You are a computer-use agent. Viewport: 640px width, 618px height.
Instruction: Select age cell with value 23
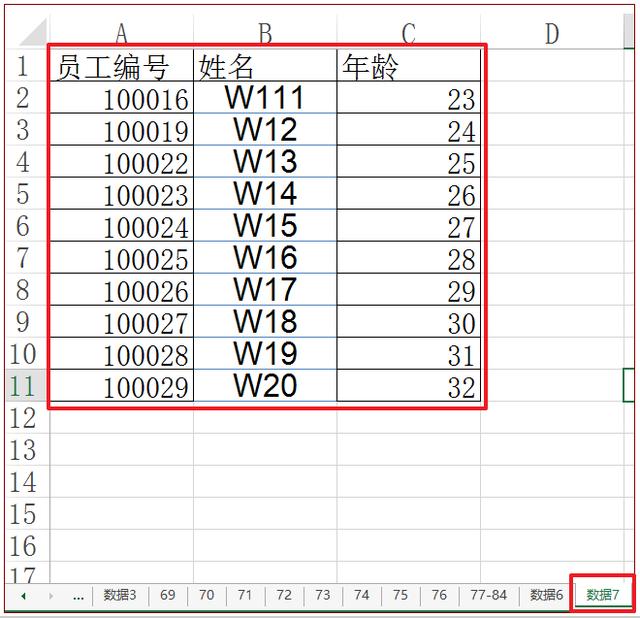tap(409, 98)
